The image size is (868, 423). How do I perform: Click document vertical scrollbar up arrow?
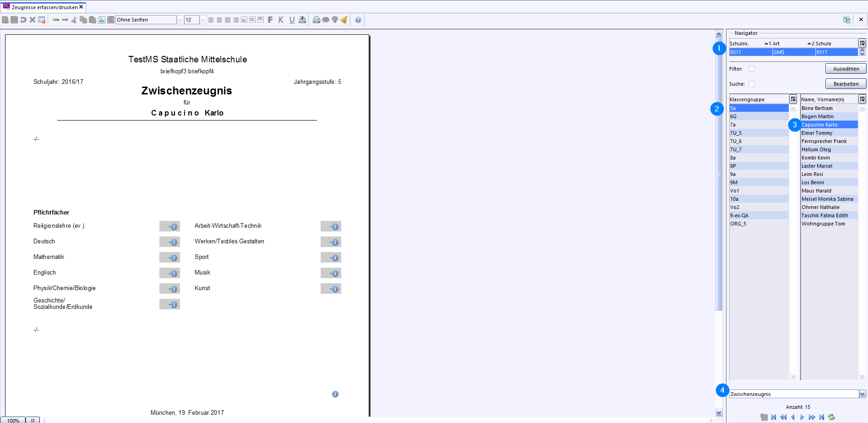coord(719,34)
